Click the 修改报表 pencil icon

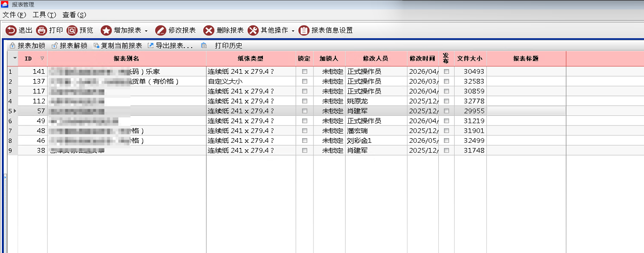pos(160,30)
